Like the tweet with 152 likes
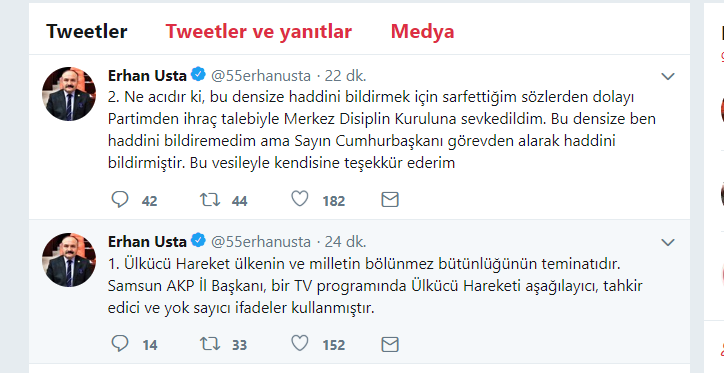Image resolution: width=724 pixels, height=373 pixels. coord(300,343)
